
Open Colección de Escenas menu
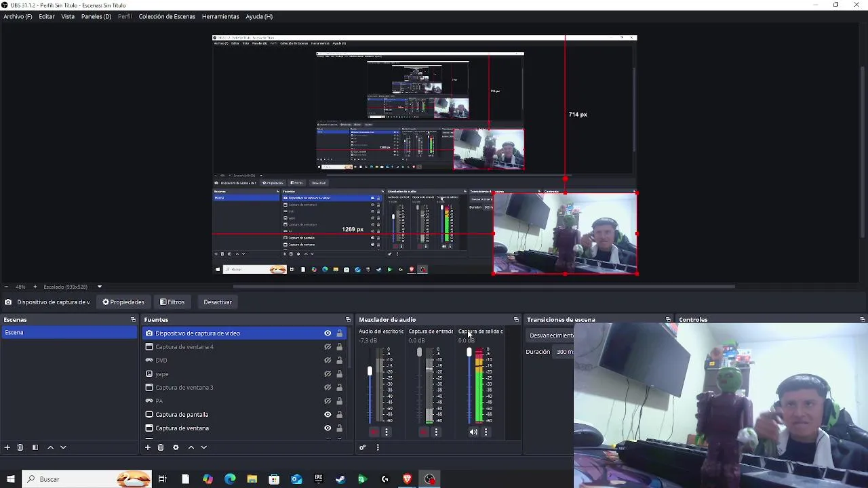click(x=167, y=16)
